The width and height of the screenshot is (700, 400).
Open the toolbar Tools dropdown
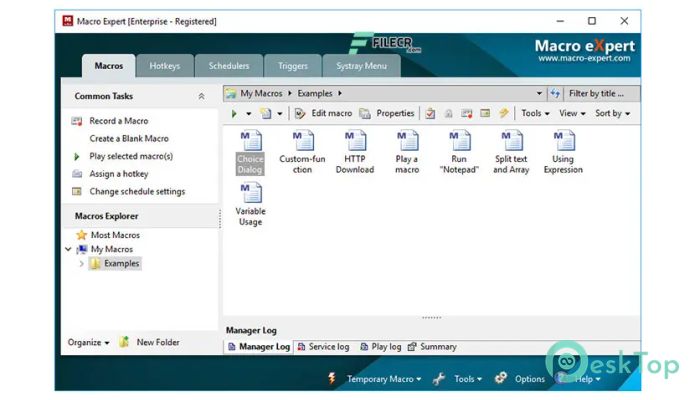pyautogui.click(x=535, y=113)
